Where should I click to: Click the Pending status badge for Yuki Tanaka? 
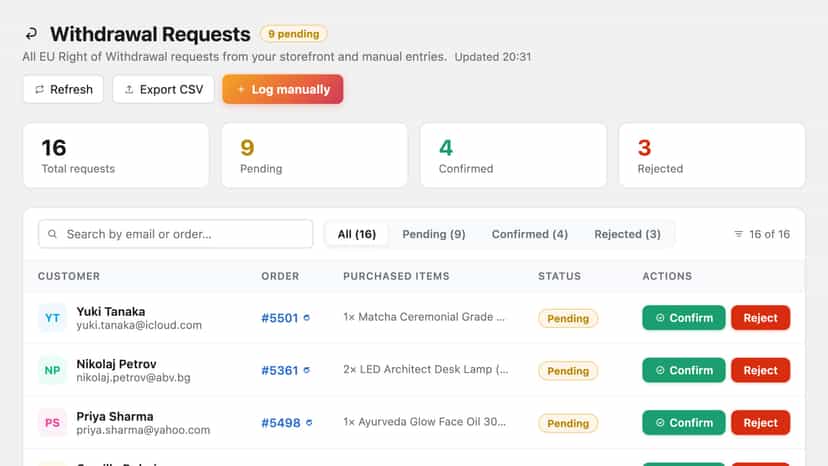568,319
